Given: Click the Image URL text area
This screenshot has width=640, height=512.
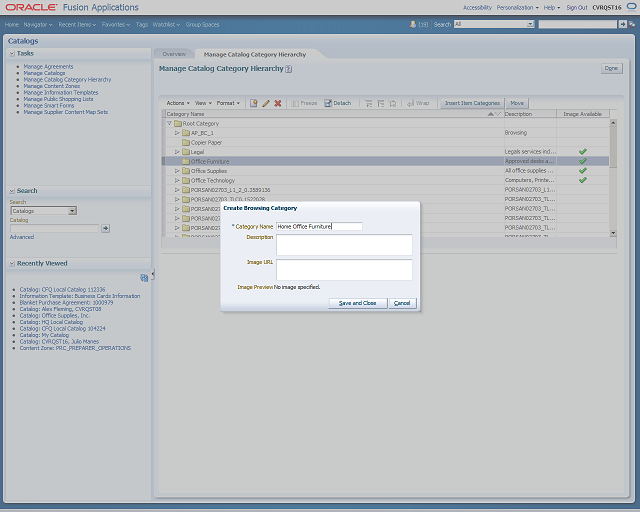Looking at the screenshot, I should pos(344,270).
